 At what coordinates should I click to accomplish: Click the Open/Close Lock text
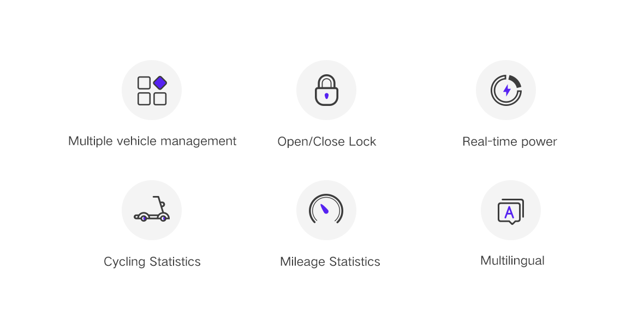coord(326,142)
